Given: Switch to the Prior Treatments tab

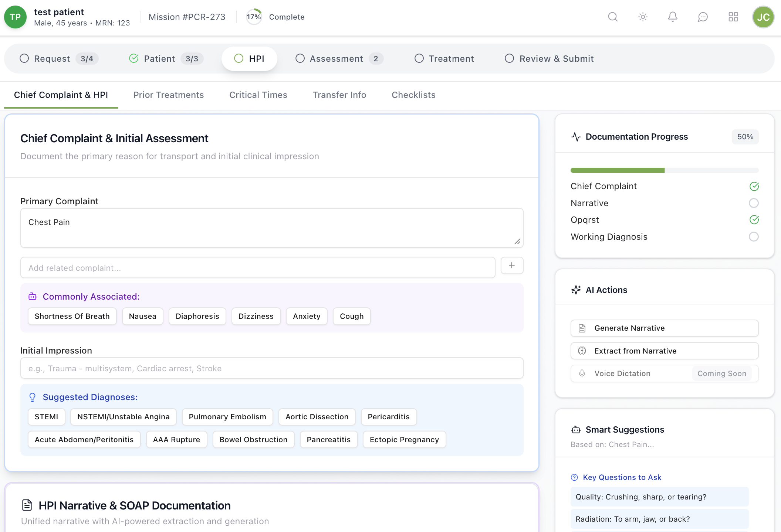Looking at the screenshot, I should pyautogui.click(x=169, y=95).
